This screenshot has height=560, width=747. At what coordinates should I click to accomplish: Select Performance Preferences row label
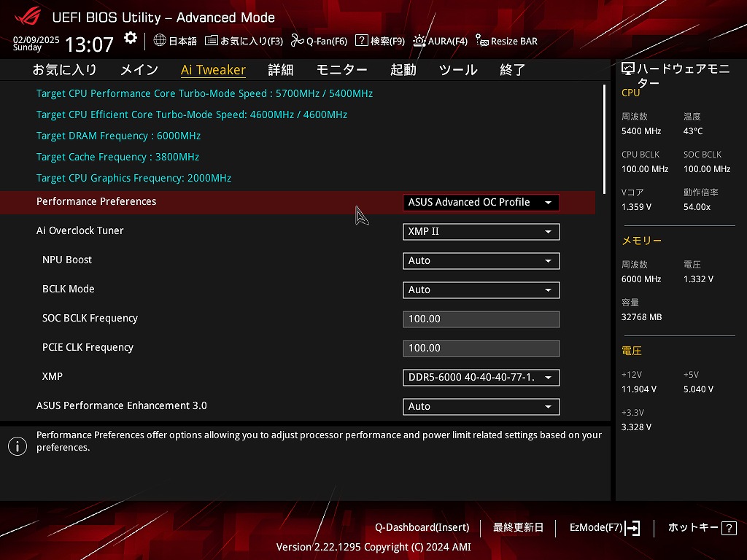(x=96, y=201)
